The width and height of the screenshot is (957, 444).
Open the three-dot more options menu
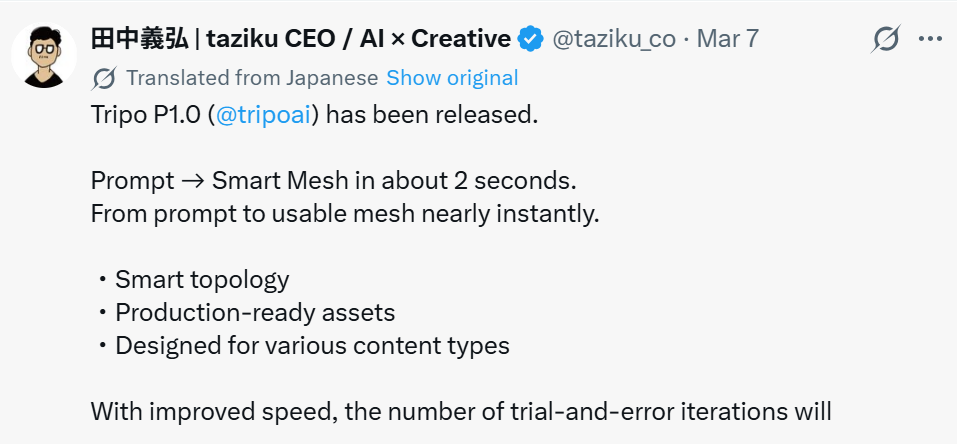[x=930, y=39]
